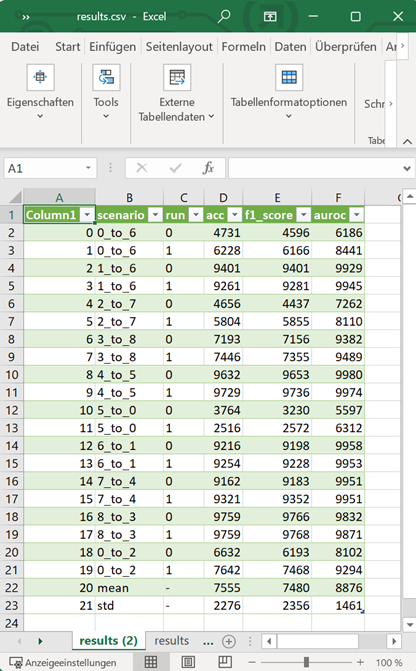The image size is (416, 671).
Task: Open the Externe Tabellendaten icon
Action: point(177,77)
